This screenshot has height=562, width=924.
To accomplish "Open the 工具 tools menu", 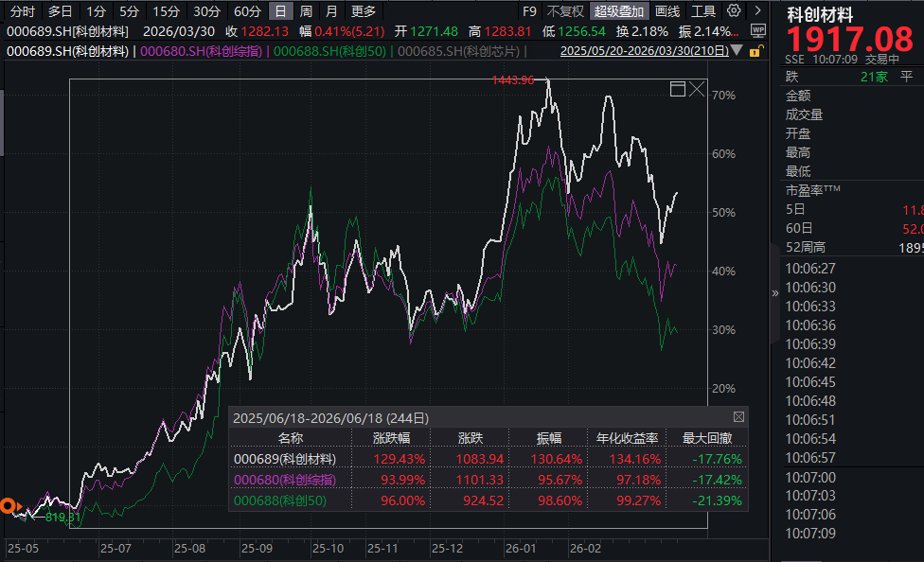I will (703, 11).
